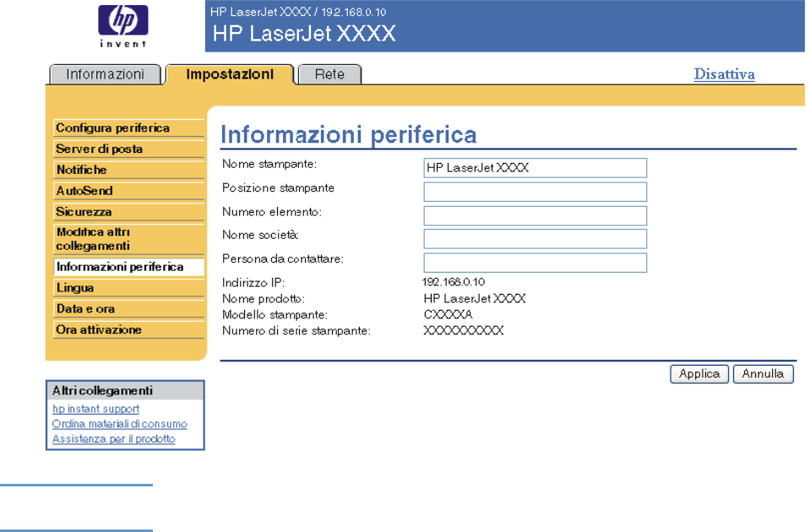Click the Persona da contattare field
Image resolution: width=810 pixels, height=532 pixels.
(x=535, y=263)
